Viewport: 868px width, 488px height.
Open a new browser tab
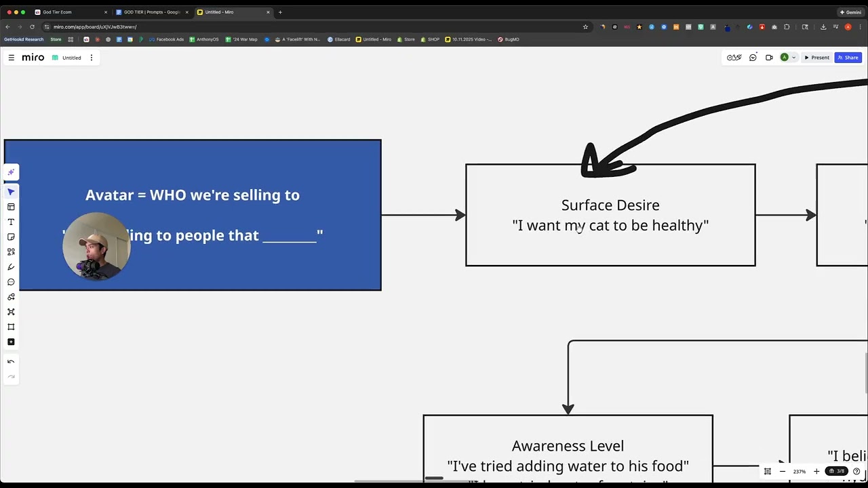[x=280, y=12]
